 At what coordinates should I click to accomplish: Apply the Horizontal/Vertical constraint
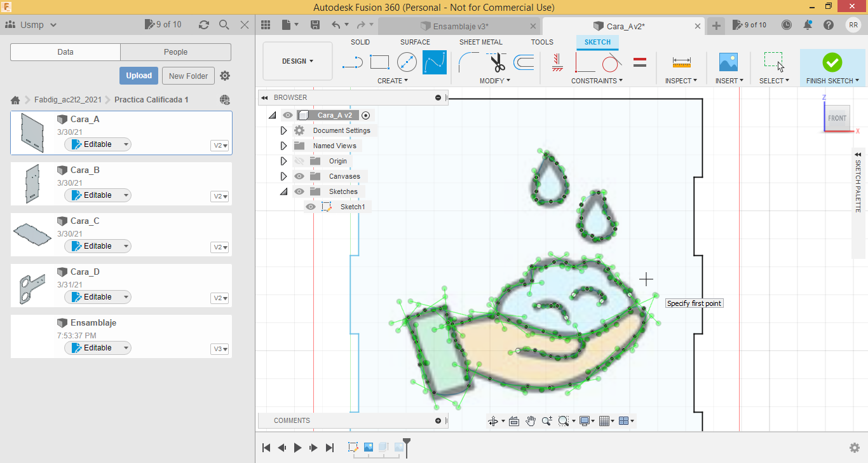pos(557,62)
